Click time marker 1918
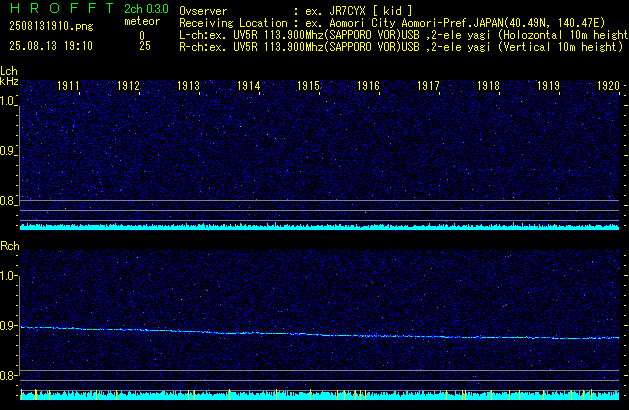 tap(488, 86)
